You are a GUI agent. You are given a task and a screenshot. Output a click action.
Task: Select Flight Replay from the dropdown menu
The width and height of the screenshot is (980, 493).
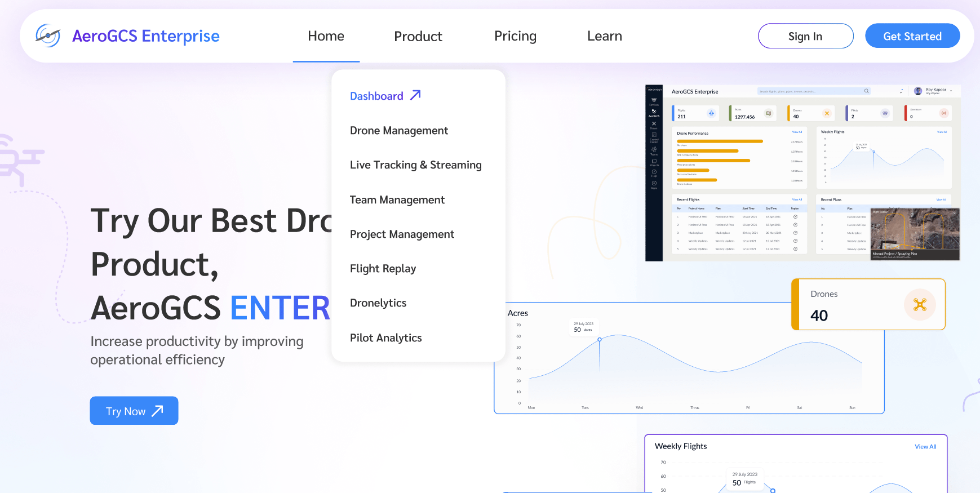click(x=383, y=269)
